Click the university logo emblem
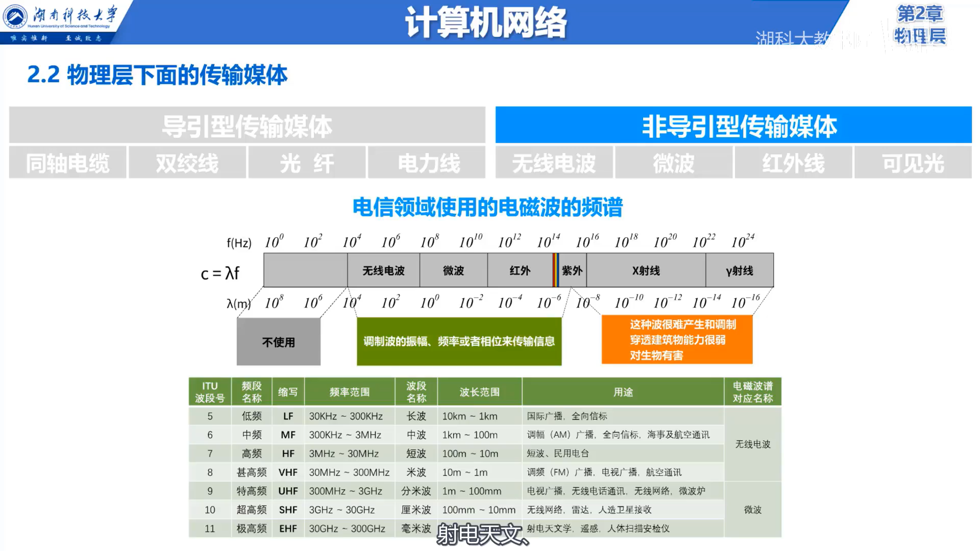 tap(15, 16)
